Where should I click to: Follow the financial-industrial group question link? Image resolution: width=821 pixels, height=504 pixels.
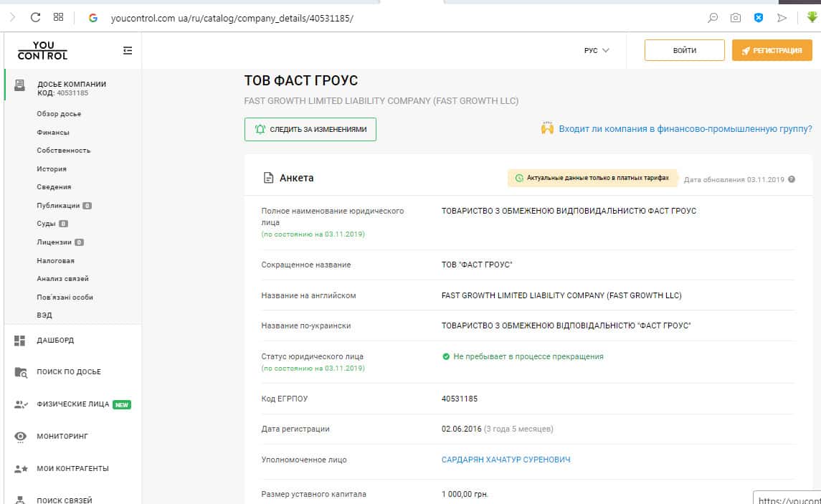[685, 129]
